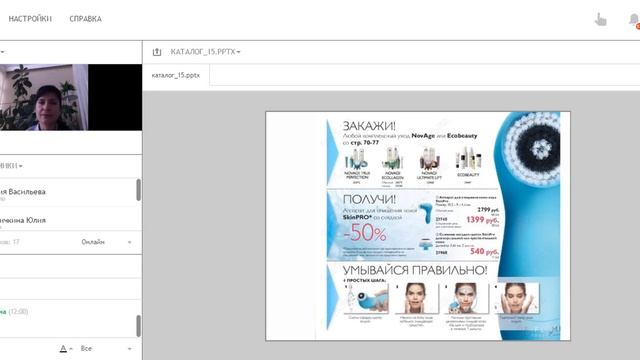Screen dimensions: 640x360
Task: Click the upload presentation icon
Action: [x=157, y=52]
